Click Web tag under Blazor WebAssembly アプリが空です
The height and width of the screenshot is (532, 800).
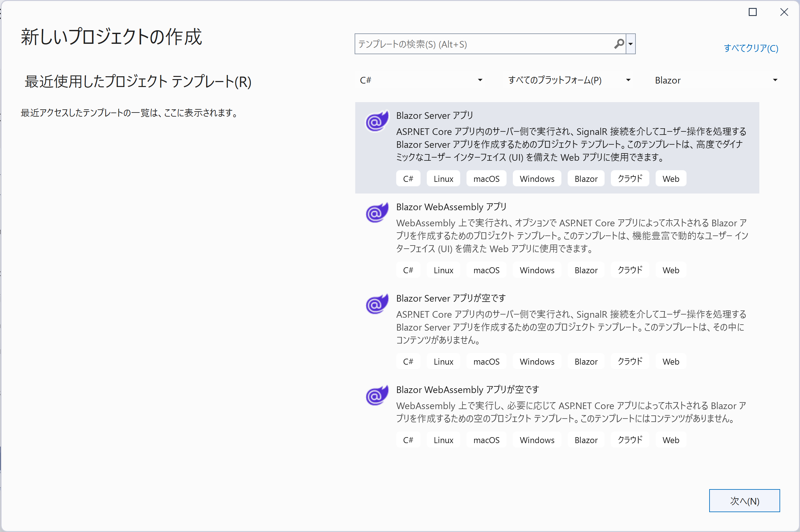[671, 440]
